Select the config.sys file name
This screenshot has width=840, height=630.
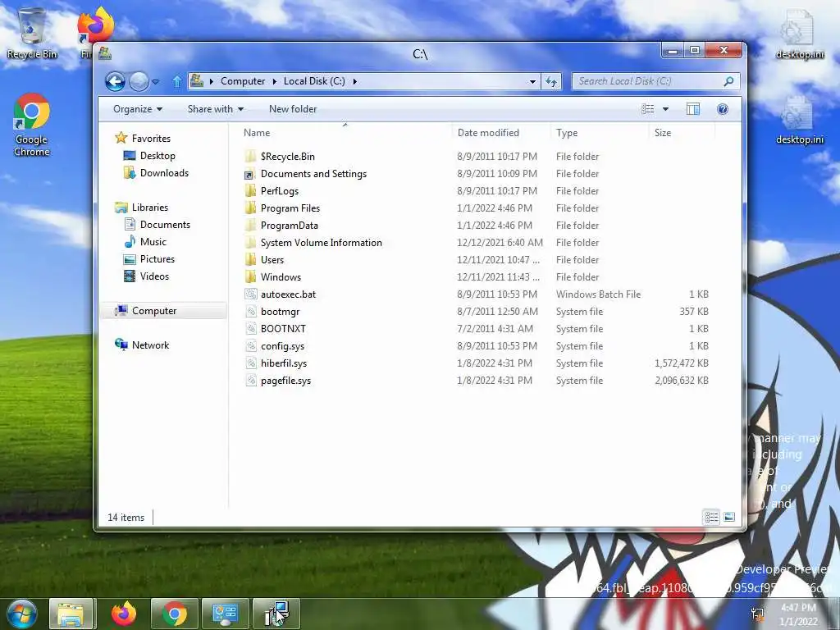tap(282, 346)
